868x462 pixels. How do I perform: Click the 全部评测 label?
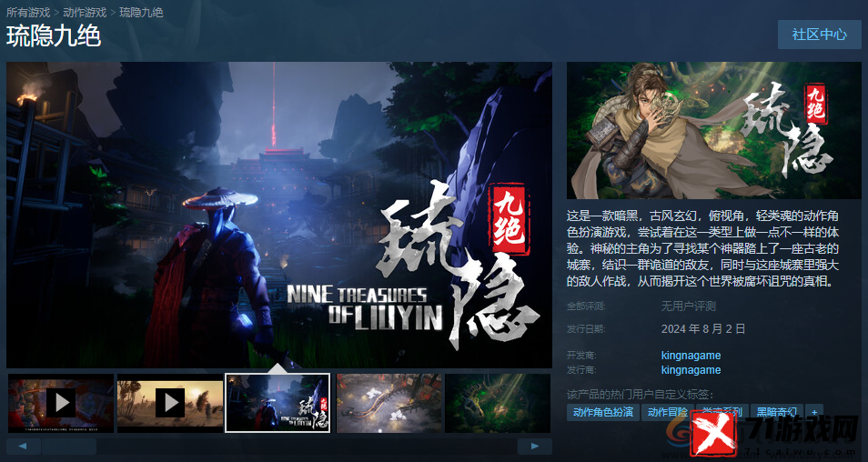pos(586,306)
